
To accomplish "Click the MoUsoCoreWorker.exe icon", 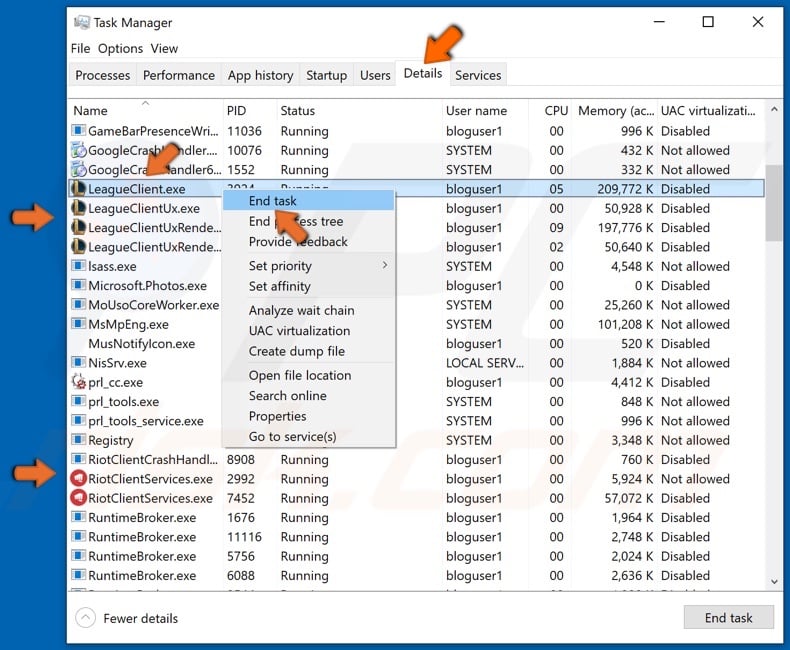I will (x=78, y=304).
